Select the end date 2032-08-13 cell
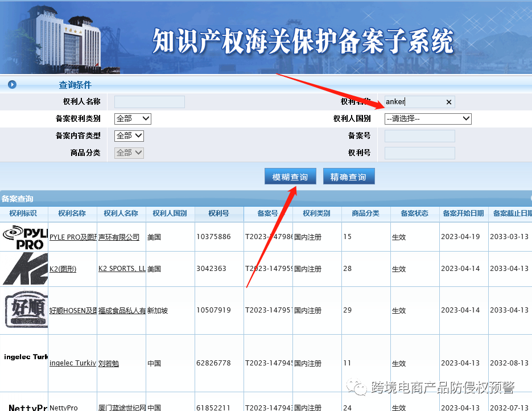Screen dimensions: 532x411 509,363
